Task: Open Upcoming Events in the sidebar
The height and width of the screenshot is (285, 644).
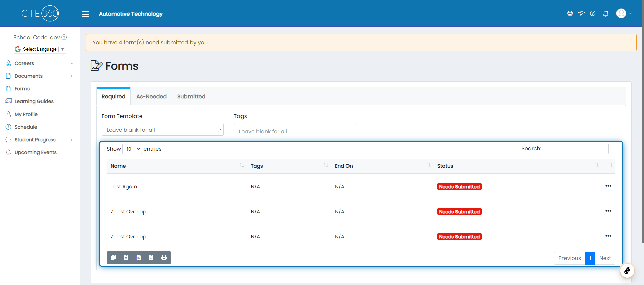Action: [36, 152]
